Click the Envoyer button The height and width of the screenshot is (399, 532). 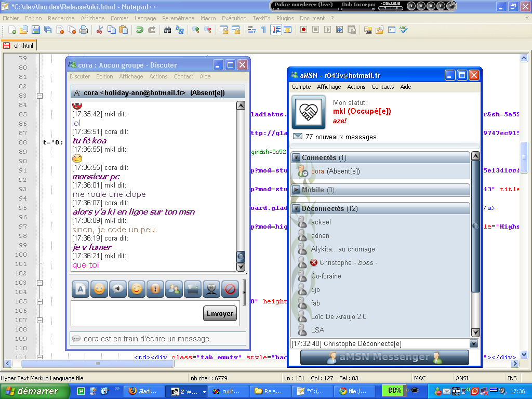coord(220,313)
